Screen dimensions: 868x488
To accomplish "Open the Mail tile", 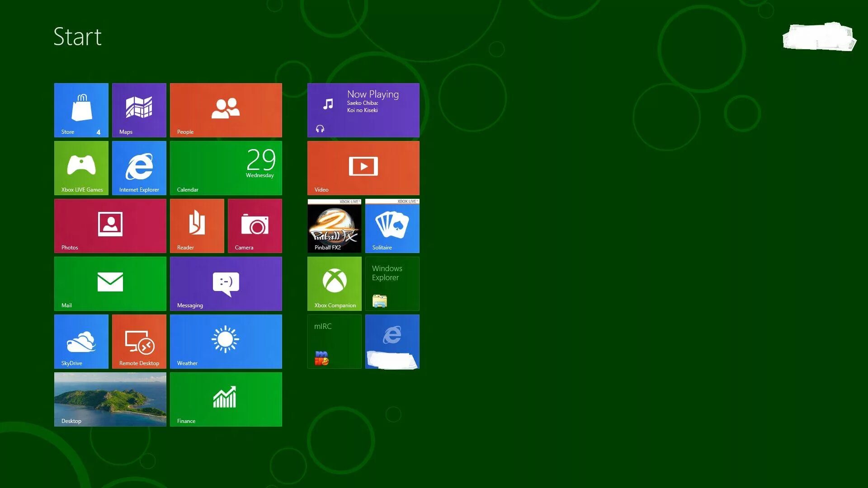I will coord(110,283).
